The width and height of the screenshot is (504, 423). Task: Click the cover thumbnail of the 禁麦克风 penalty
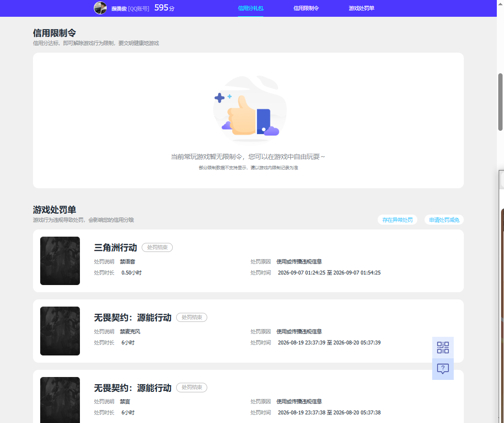click(x=60, y=331)
